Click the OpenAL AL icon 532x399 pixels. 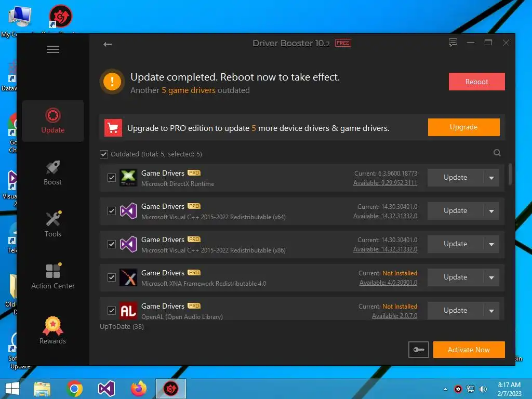coord(128,311)
